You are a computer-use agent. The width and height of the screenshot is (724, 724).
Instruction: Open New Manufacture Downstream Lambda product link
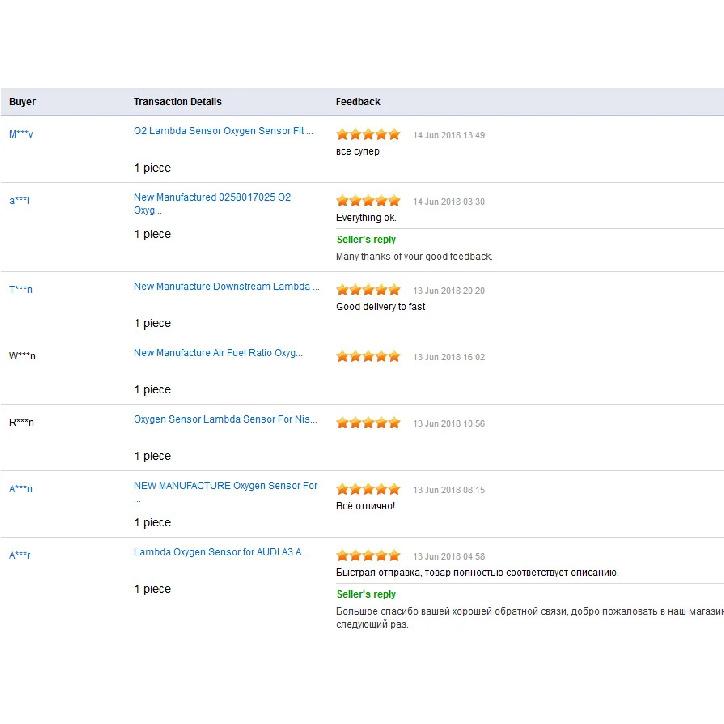(226, 286)
